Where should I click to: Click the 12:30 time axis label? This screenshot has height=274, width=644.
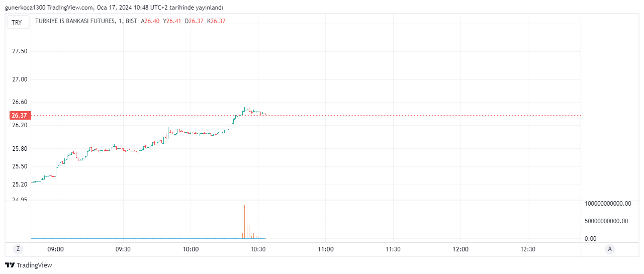[528, 249]
